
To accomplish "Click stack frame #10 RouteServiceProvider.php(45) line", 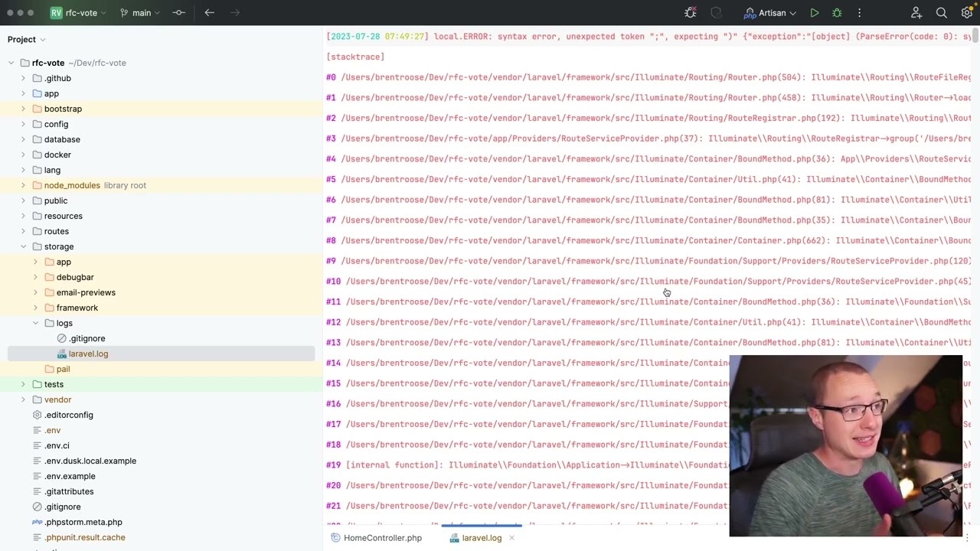I will coord(648,281).
